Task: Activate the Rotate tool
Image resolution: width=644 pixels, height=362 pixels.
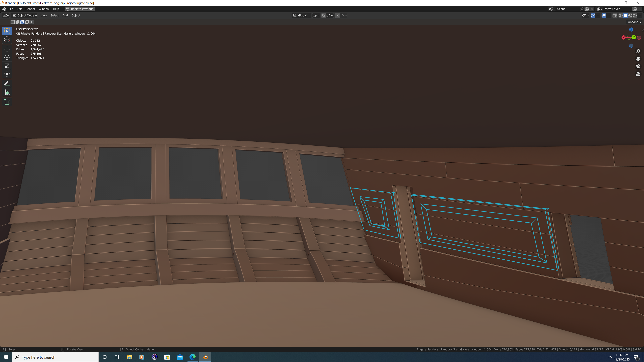Action: pos(7,57)
